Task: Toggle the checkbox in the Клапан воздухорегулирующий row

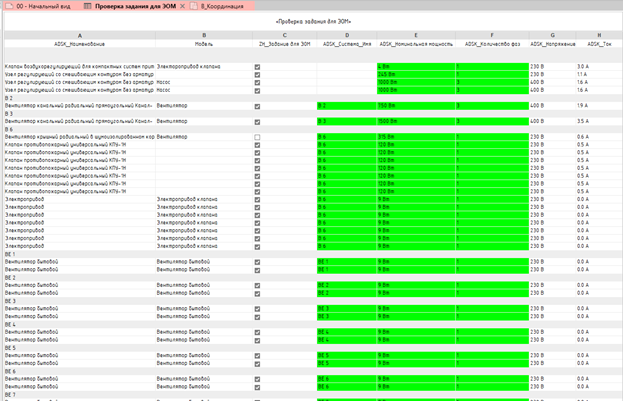Action: (x=257, y=67)
